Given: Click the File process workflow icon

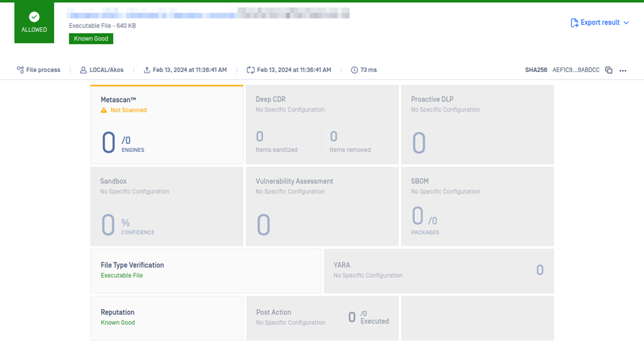Looking at the screenshot, I should (x=20, y=70).
